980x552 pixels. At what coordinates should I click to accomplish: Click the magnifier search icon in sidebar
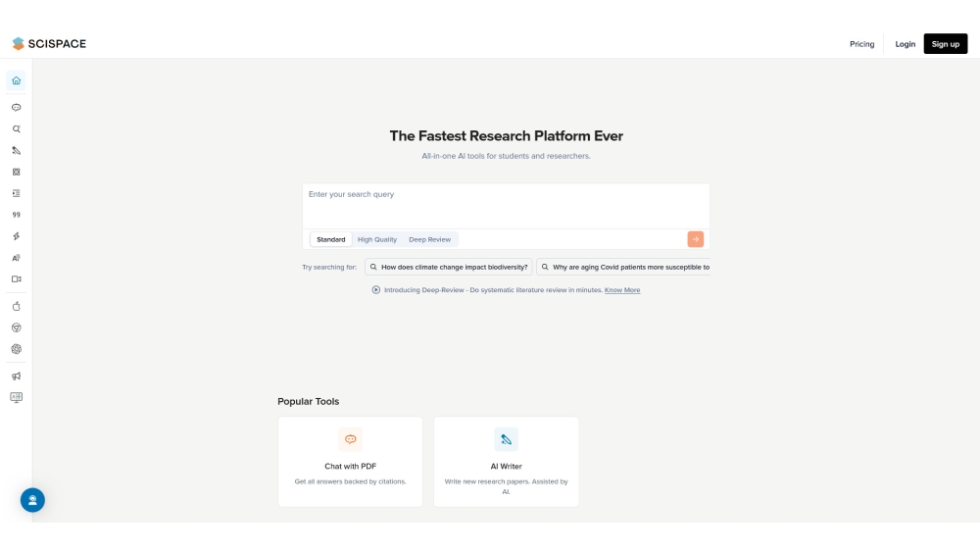coord(16,129)
